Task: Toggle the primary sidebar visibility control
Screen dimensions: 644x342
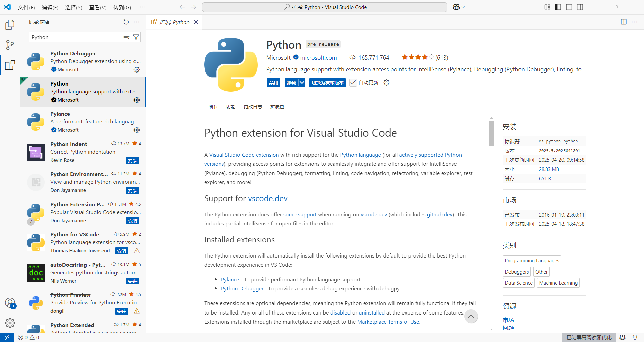Action: click(x=557, y=7)
